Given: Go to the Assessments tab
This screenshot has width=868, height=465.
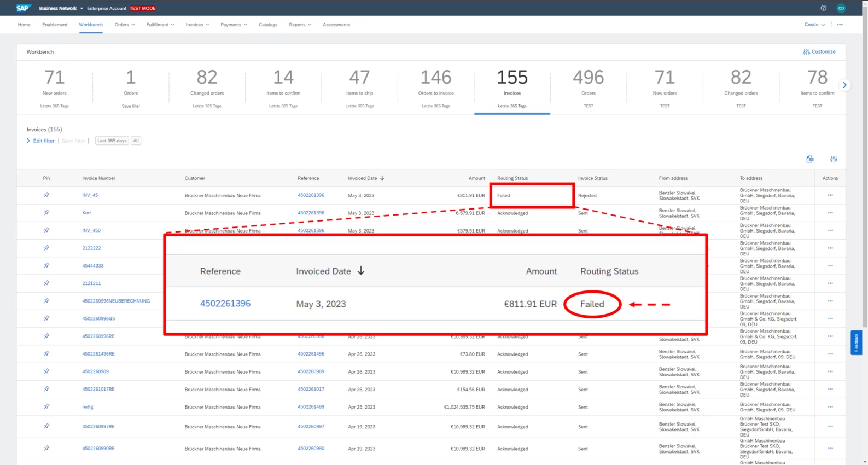Looking at the screenshot, I should point(336,25).
